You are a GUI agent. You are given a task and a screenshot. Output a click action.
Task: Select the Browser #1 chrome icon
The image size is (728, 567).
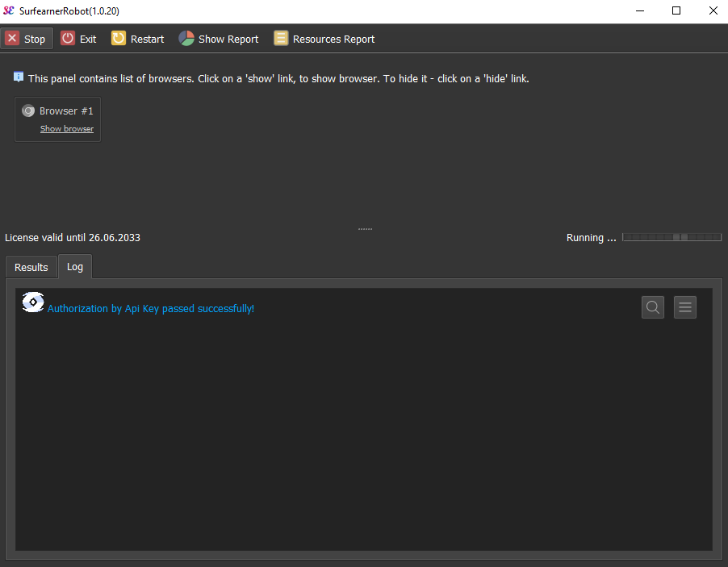click(28, 110)
